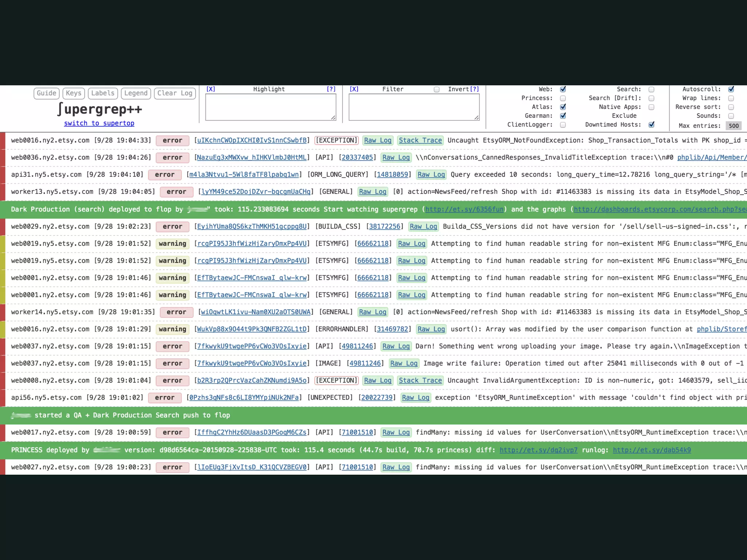Toggle the Invert filter checkbox

[437, 89]
